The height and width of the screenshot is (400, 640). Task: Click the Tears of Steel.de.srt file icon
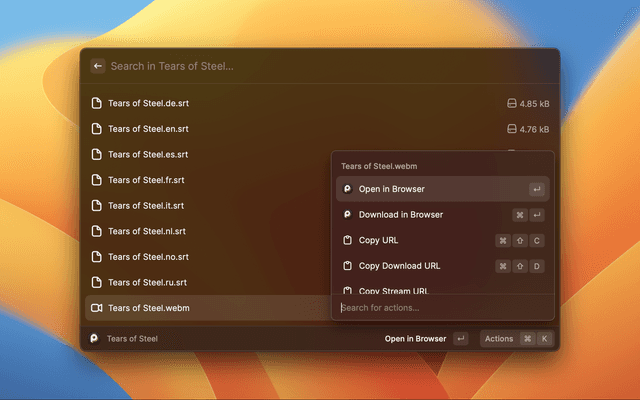click(97, 103)
